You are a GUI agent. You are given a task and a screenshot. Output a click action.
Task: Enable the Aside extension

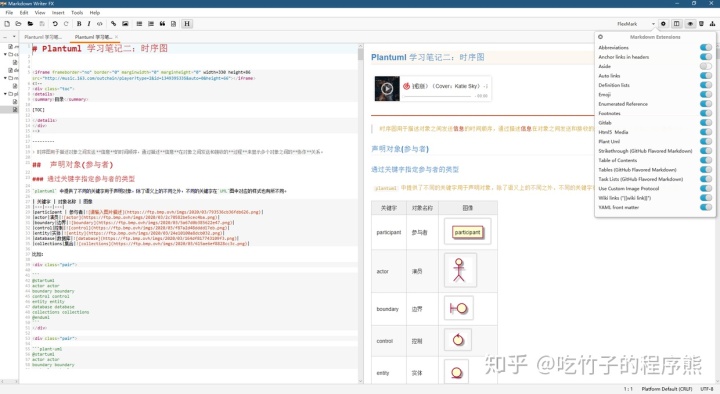click(x=705, y=66)
